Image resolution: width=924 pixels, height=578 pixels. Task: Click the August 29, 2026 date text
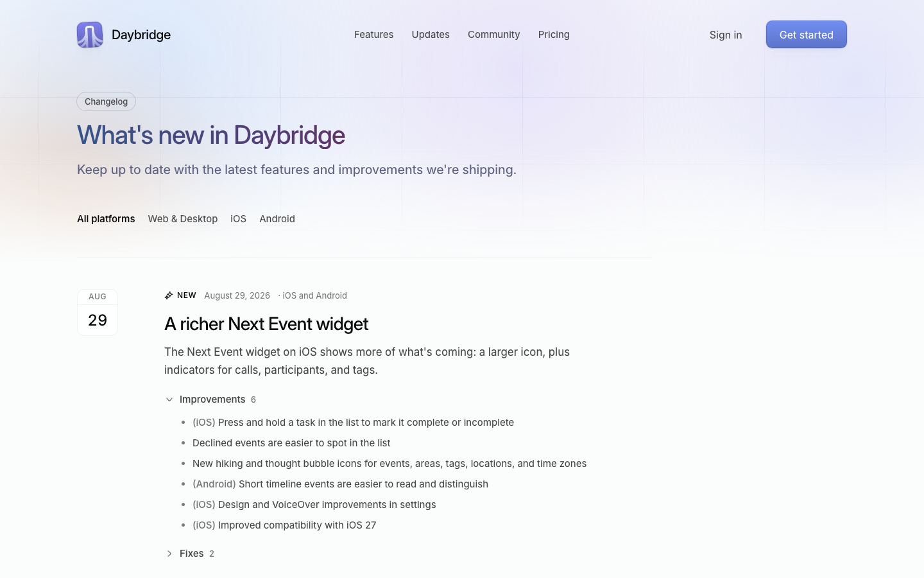[x=237, y=295]
